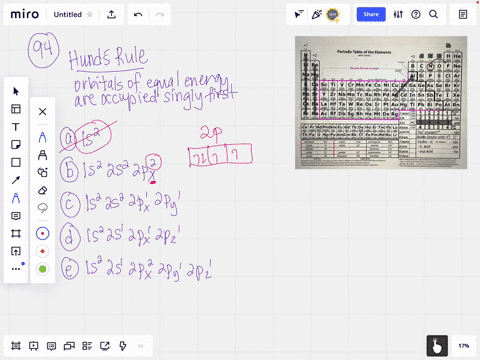The image size is (480, 360).
Task: Choose the pen drawing option
Action: (x=42, y=137)
